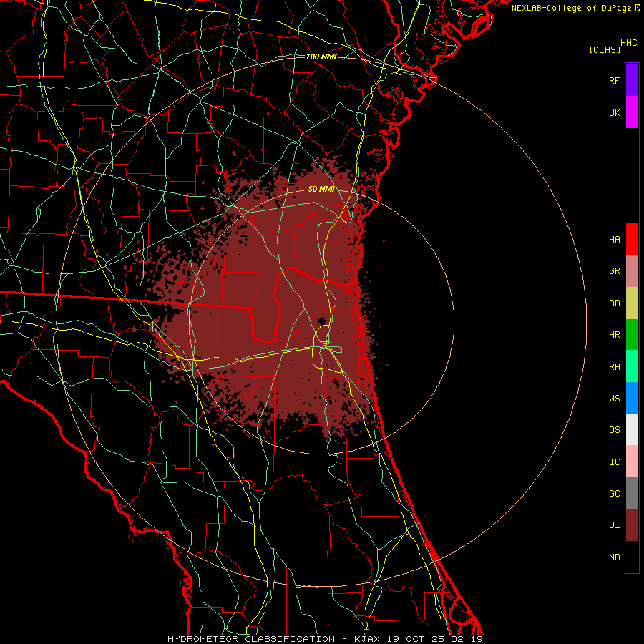Click the HR green legend swatch

coord(632,335)
